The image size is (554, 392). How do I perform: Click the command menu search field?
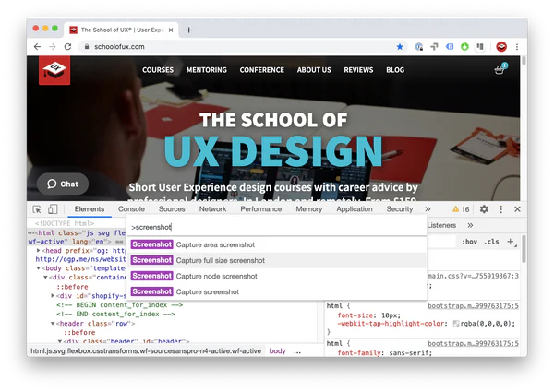pyautogui.click(x=277, y=226)
